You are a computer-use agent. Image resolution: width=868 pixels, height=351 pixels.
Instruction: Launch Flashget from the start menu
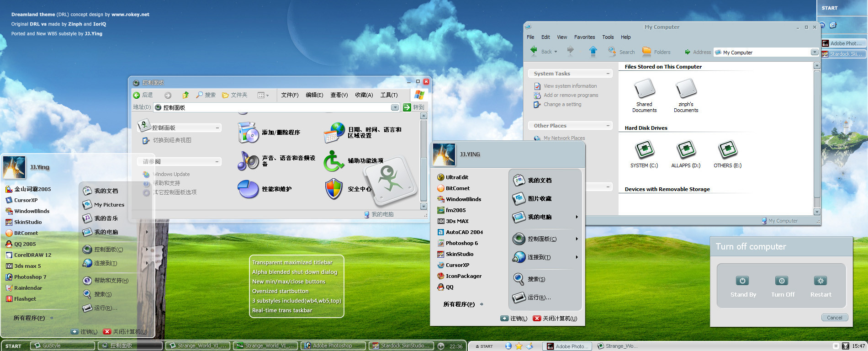(21, 299)
